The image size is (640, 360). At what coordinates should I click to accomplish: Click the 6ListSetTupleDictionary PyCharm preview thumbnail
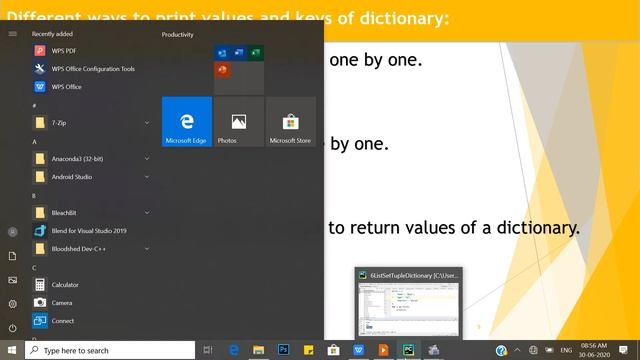[x=409, y=303]
